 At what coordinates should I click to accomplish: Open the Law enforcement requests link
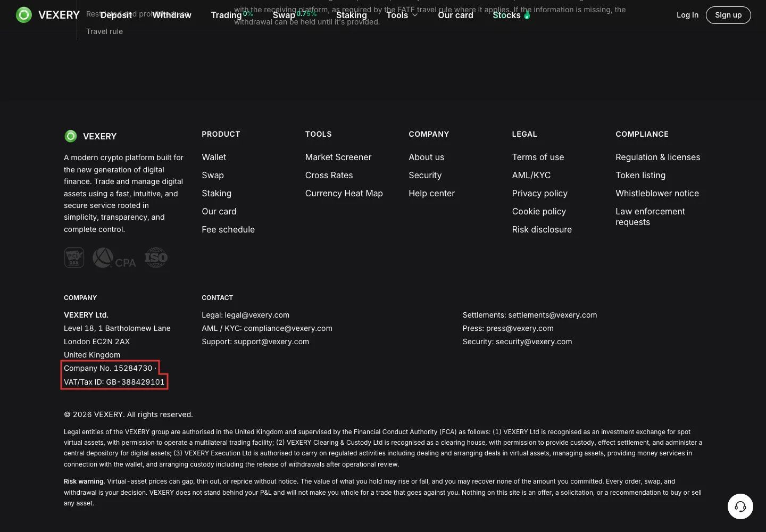[x=651, y=217]
